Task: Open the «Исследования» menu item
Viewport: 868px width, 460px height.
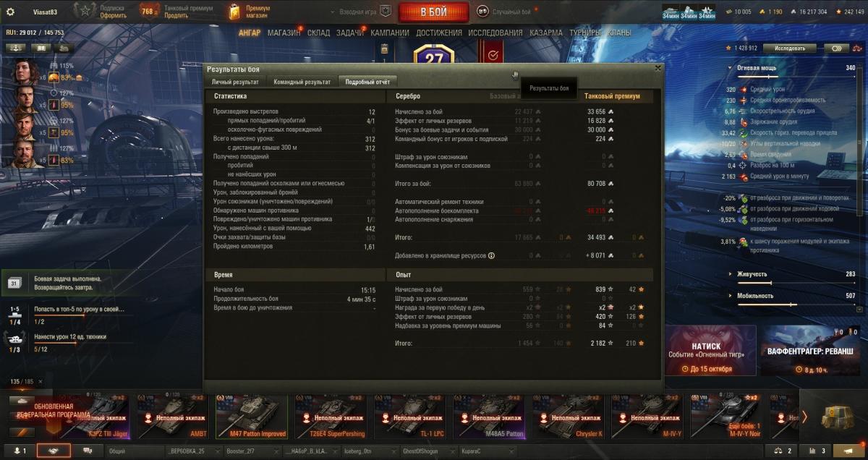Action: coord(495,33)
